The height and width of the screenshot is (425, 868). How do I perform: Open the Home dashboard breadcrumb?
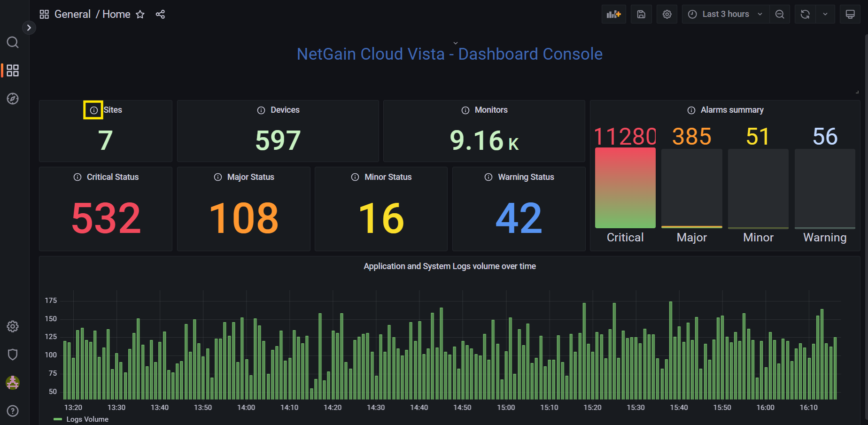point(116,14)
